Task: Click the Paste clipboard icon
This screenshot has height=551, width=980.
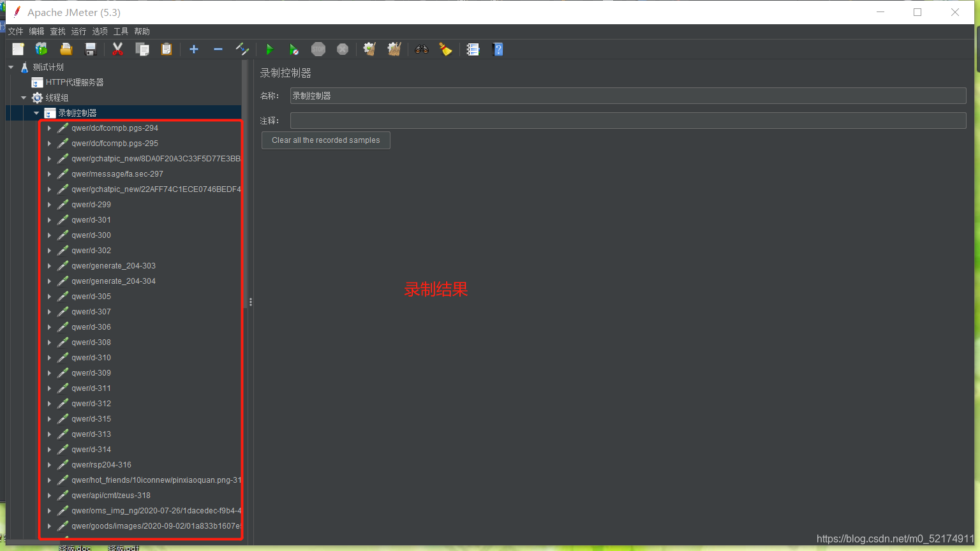Action: (167, 49)
